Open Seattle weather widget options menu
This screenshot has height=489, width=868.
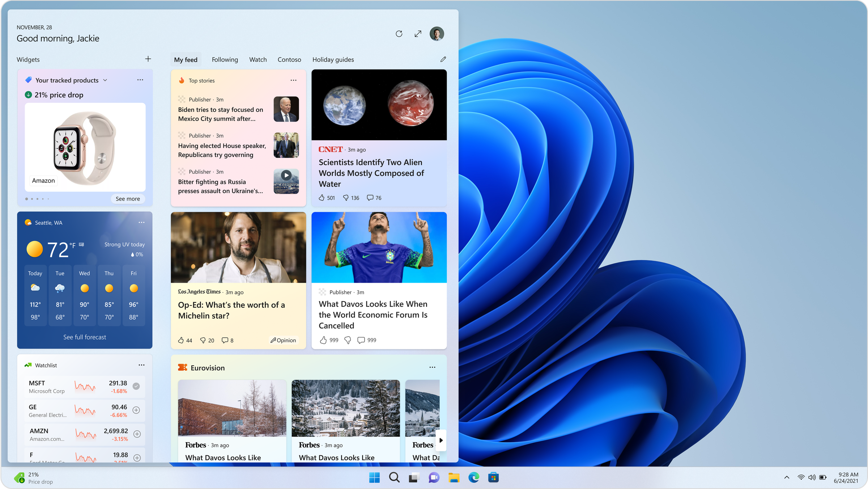pyautogui.click(x=141, y=223)
